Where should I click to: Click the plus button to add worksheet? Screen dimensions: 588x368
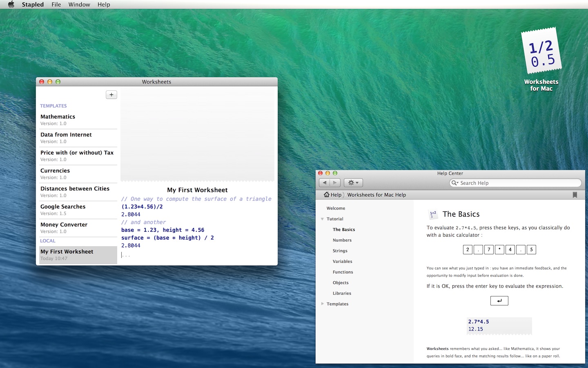tap(111, 95)
